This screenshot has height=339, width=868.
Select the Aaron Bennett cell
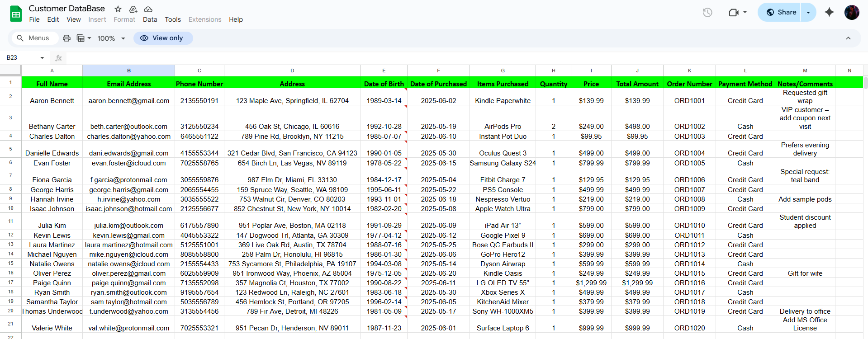point(52,97)
